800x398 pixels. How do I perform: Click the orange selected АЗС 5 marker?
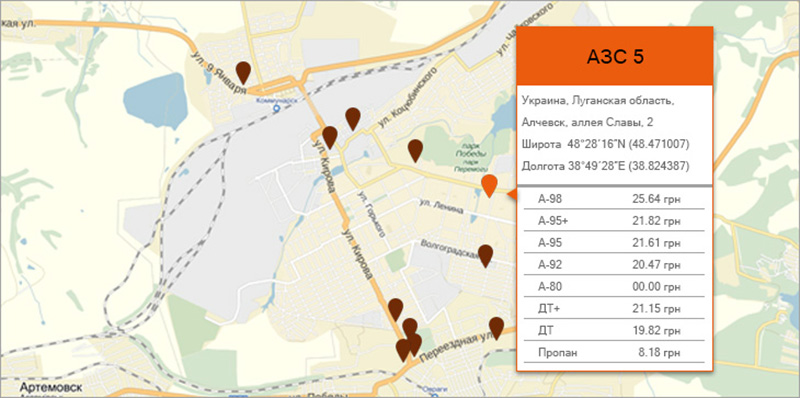click(489, 186)
